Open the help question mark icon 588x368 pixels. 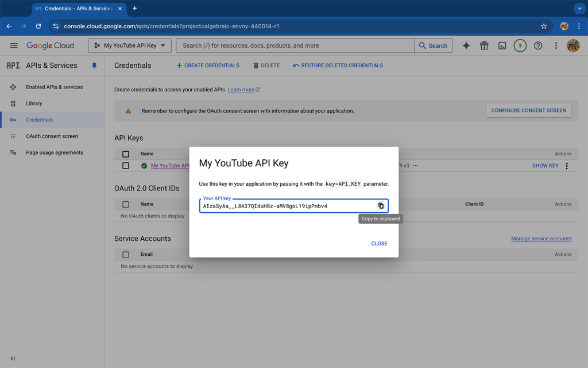[x=538, y=45]
